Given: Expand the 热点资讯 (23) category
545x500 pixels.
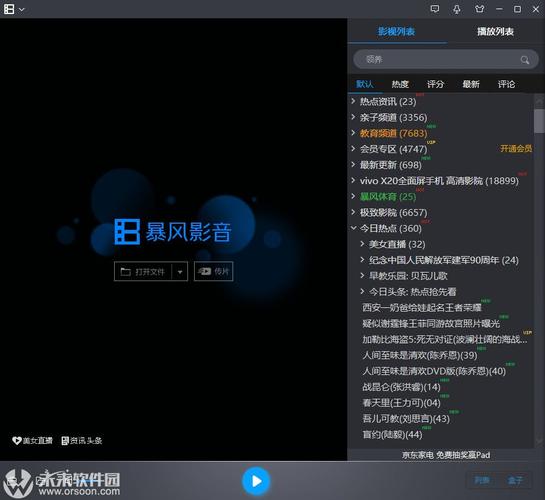Looking at the screenshot, I should point(353,101).
